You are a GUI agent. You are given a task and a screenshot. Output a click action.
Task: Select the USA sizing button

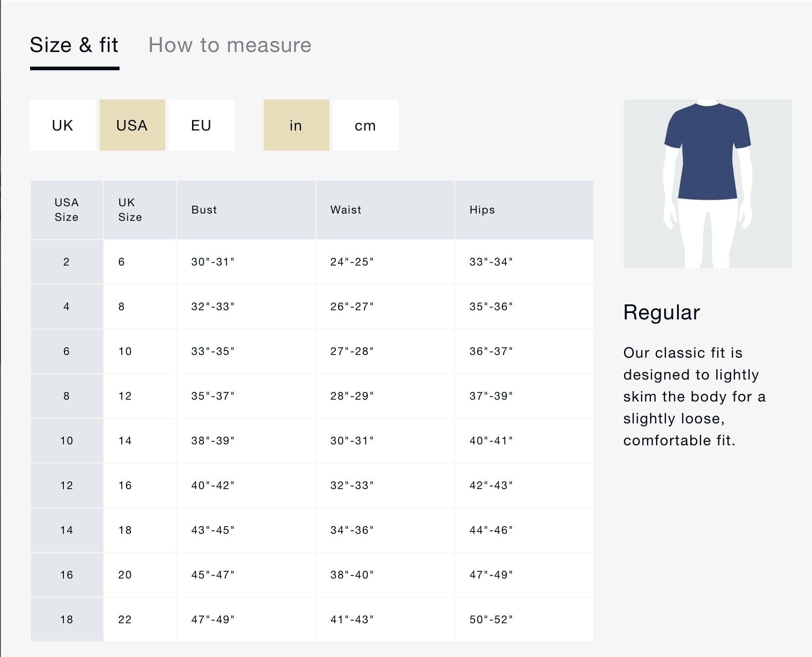click(132, 125)
